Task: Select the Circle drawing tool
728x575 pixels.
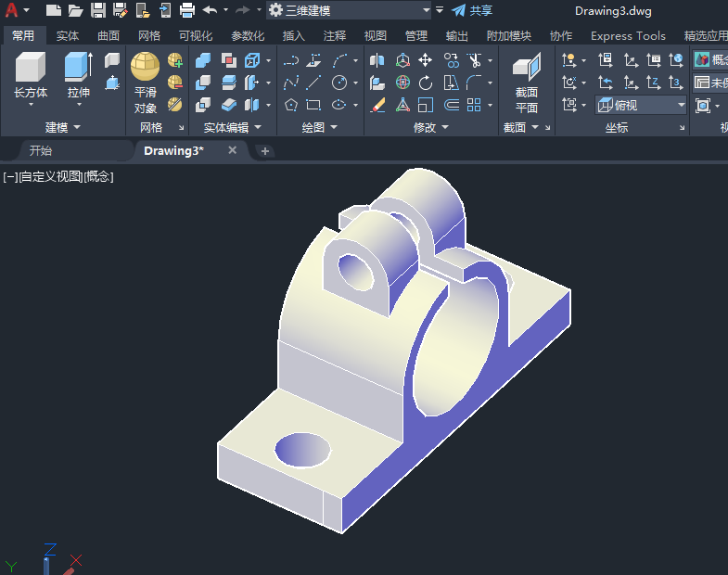Action: 339,83
